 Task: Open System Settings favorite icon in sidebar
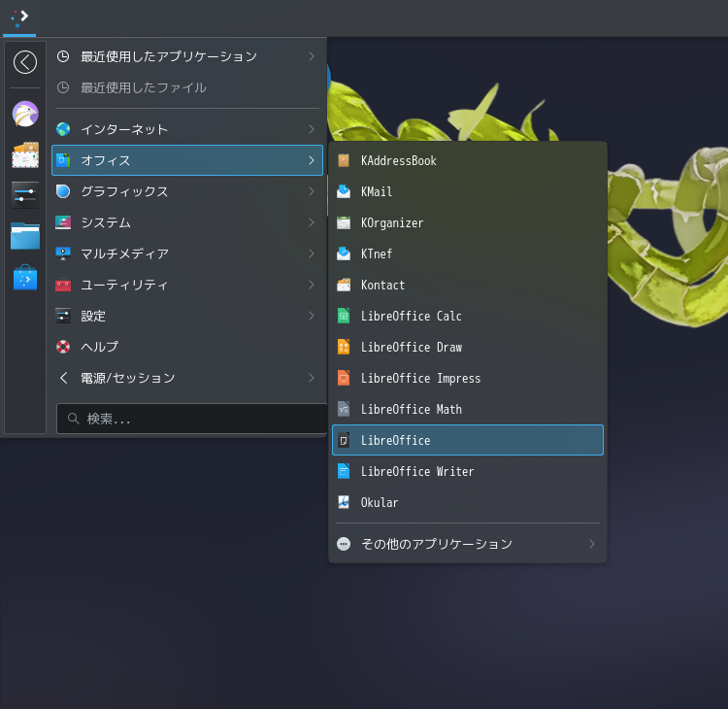(x=25, y=195)
